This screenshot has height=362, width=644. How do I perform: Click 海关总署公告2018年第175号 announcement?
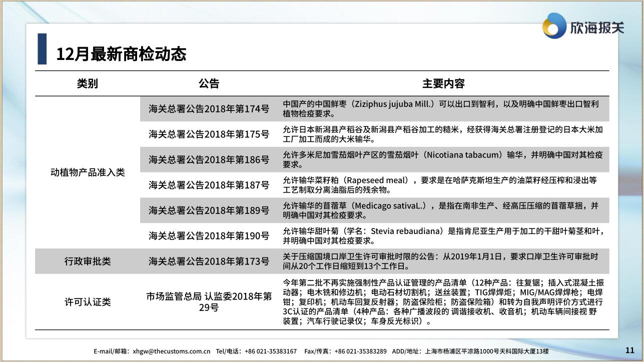tap(209, 134)
